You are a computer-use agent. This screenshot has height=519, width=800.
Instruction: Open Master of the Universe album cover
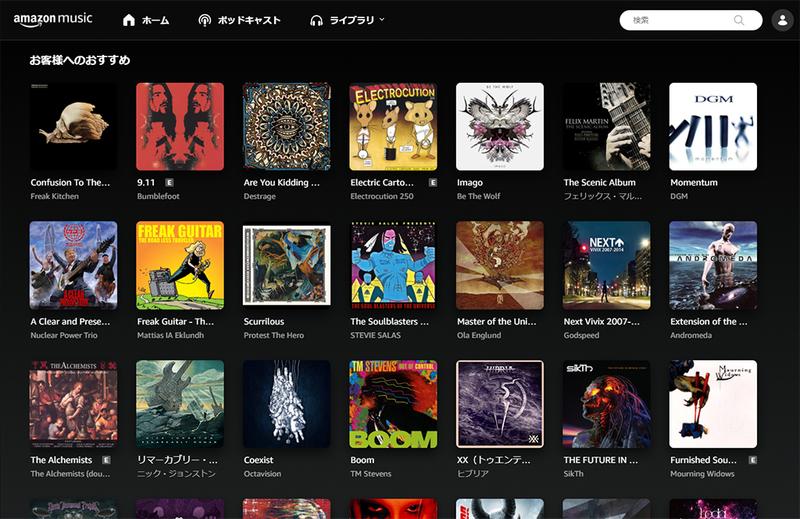(x=500, y=265)
